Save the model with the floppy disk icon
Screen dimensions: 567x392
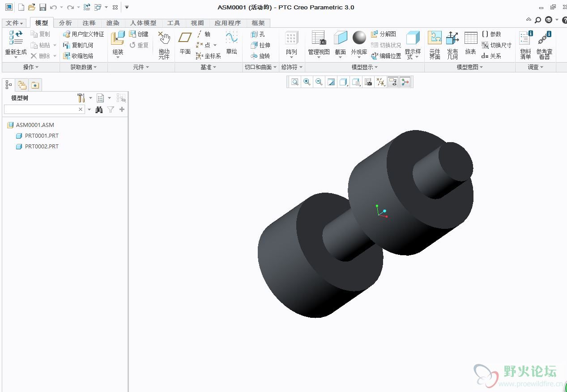(43, 7)
